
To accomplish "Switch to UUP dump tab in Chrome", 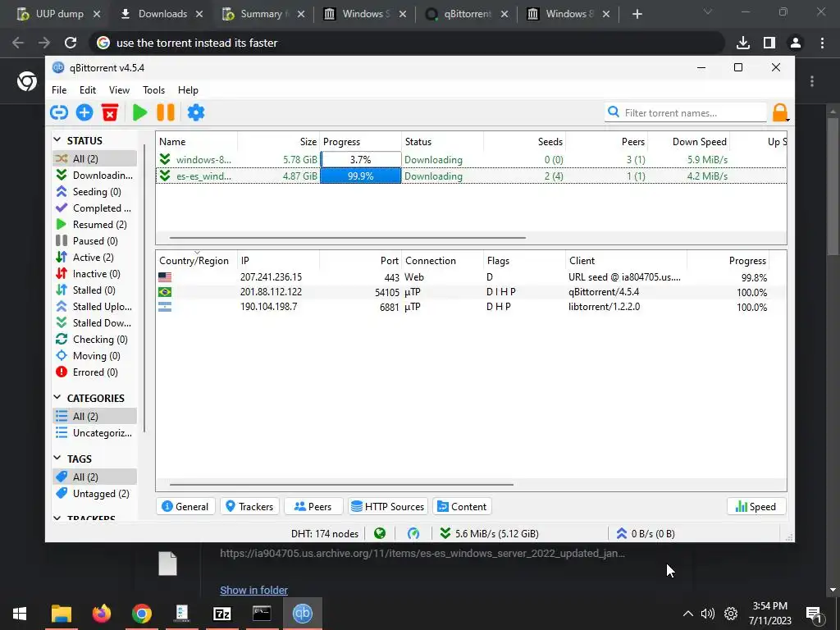I will point(59,14).
